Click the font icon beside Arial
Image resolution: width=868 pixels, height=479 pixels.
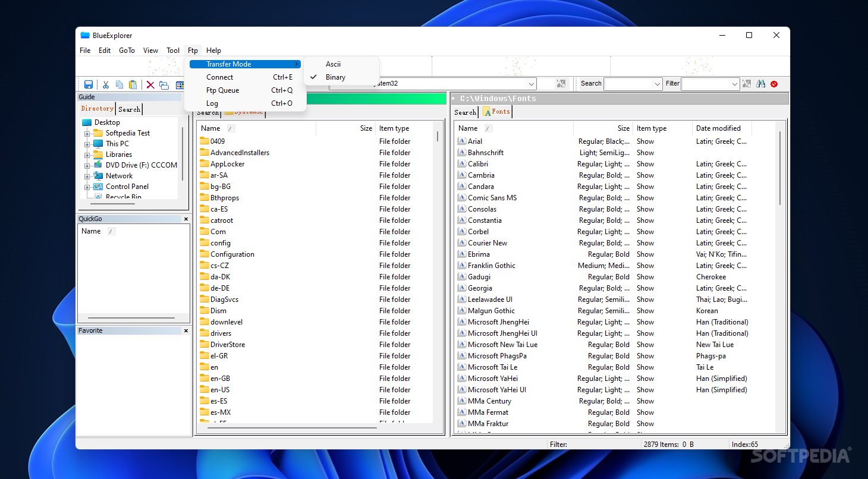(461, 141)
